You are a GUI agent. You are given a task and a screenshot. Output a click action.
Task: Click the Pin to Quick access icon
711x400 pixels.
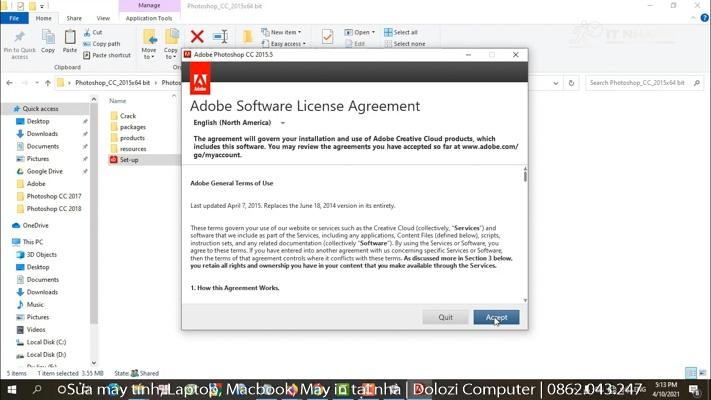[x=19, y=40]
